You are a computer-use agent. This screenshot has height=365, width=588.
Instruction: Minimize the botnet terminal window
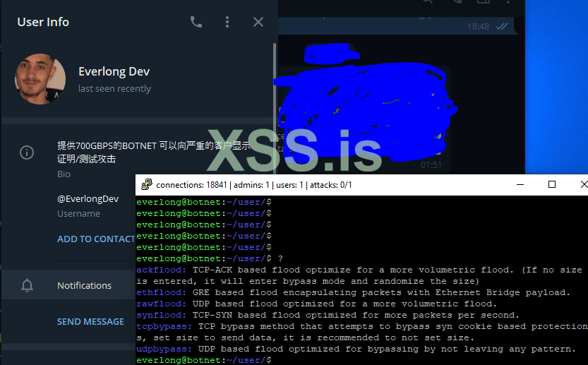tap(520, 184)
